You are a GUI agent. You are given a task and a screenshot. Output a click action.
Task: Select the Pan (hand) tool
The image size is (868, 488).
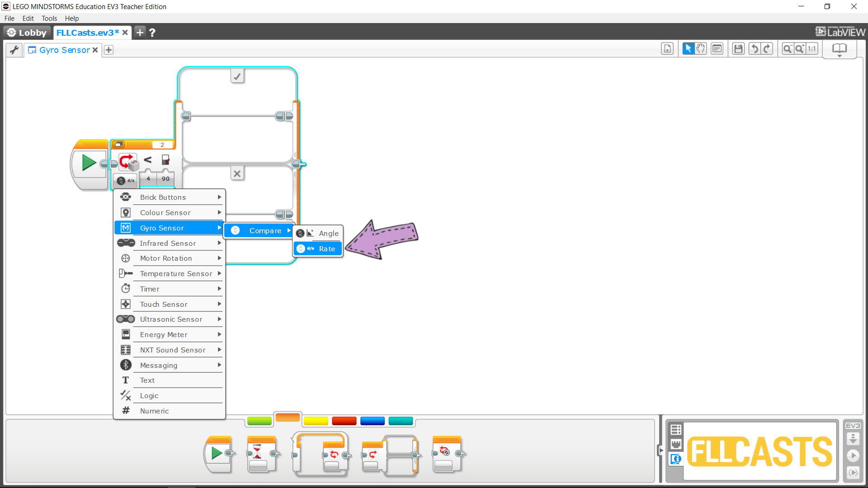pyautogui.click(x=701, y=49)
